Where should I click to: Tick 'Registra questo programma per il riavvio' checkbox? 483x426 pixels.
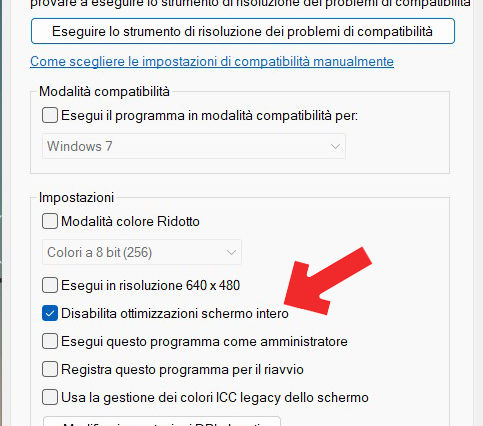tap(50, 369)
